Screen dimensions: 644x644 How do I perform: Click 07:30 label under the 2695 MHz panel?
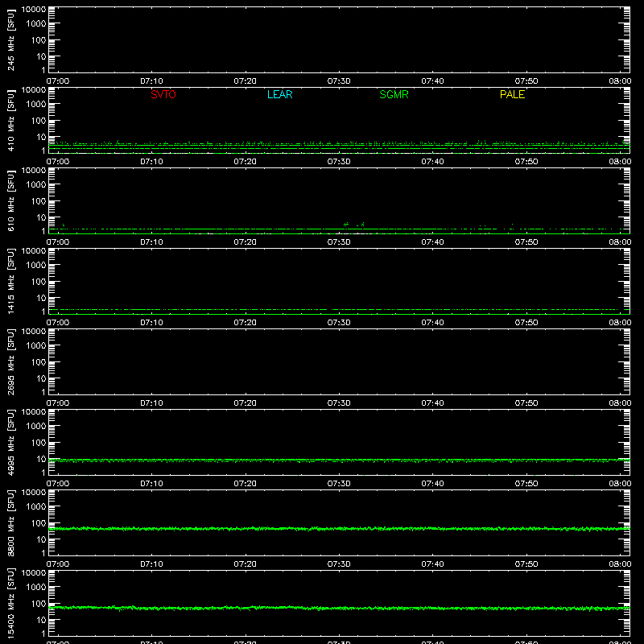click(339, 403)
